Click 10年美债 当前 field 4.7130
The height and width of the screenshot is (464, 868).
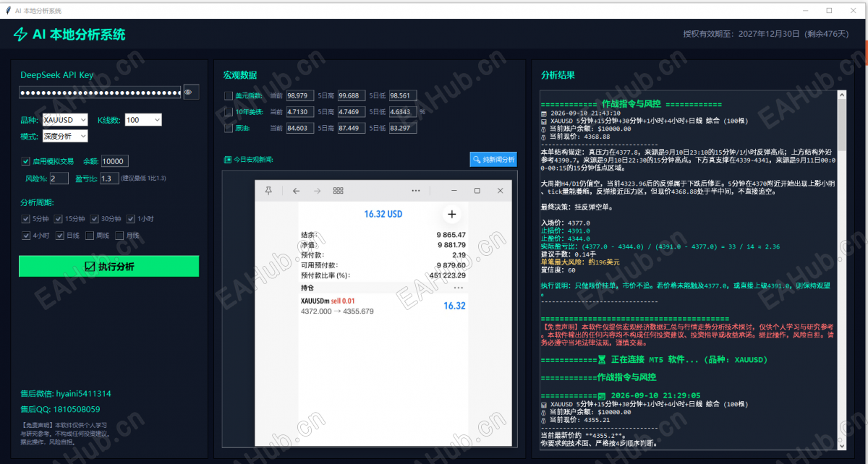click(300, 112)
